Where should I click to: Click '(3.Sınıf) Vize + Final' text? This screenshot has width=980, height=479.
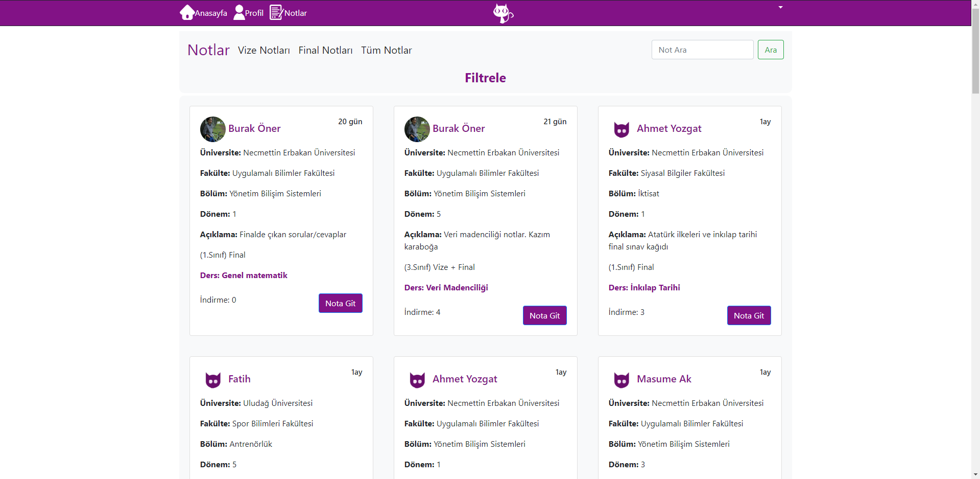[x=440, y=267]
